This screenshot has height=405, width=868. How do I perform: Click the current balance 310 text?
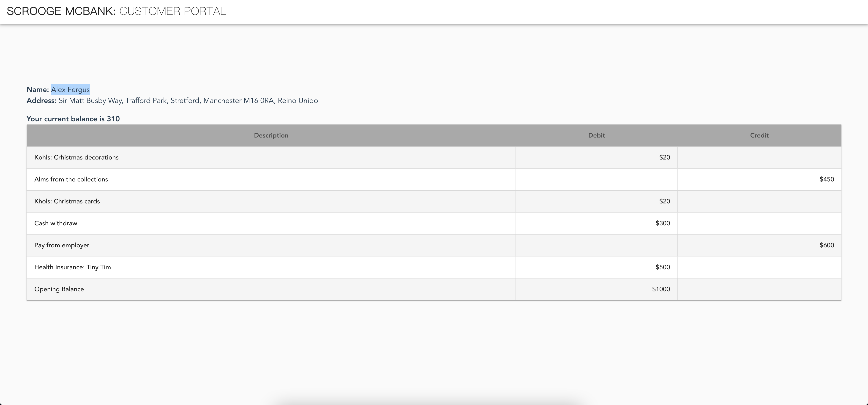(73, 119)
